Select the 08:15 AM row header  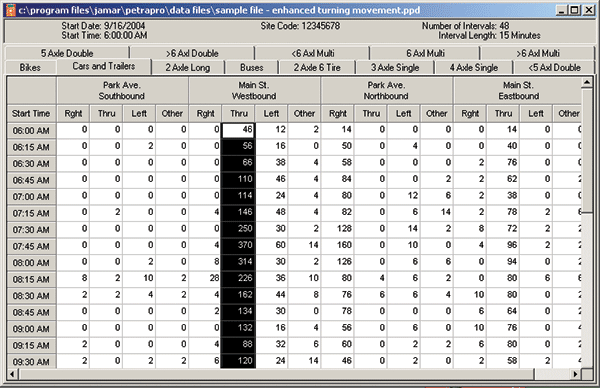coord(31,279)
